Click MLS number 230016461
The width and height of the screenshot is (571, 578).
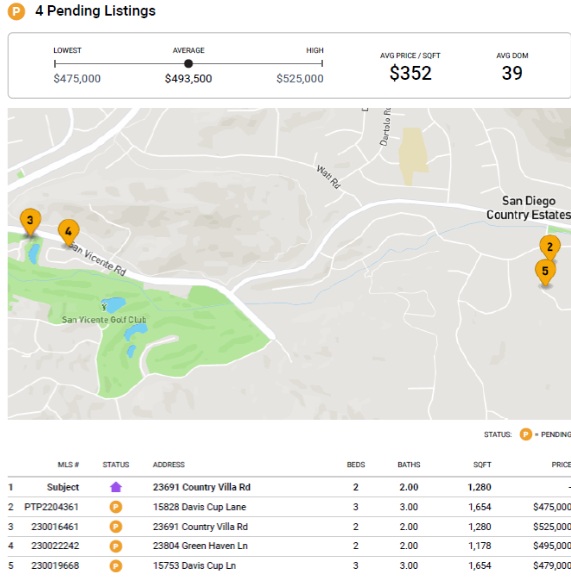(55, 527)
